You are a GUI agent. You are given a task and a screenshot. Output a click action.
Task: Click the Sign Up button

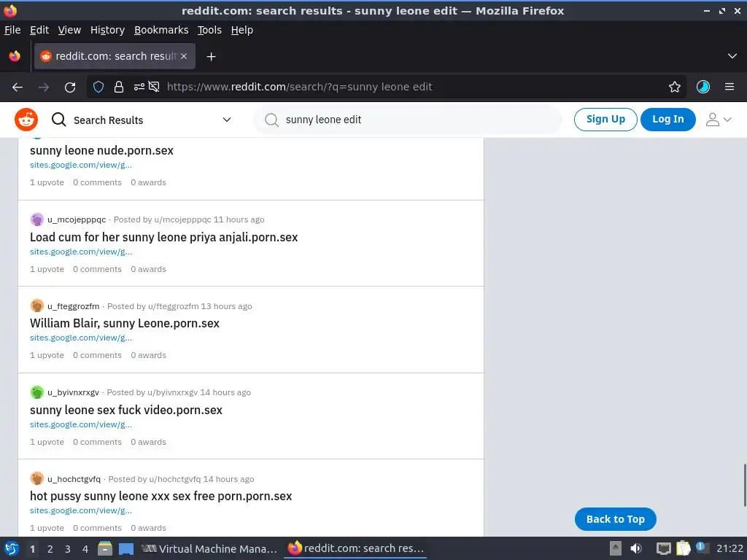[x=605, y=119]
